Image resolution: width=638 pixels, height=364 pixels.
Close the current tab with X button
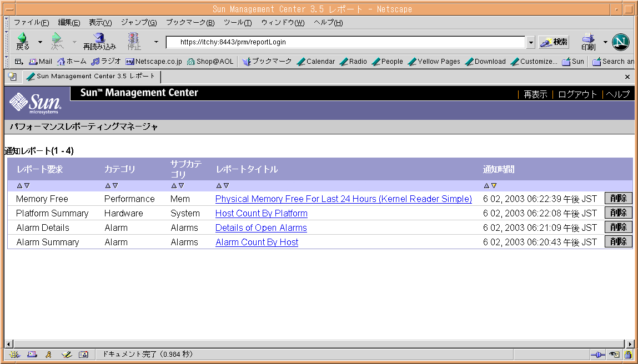(627, 77)
